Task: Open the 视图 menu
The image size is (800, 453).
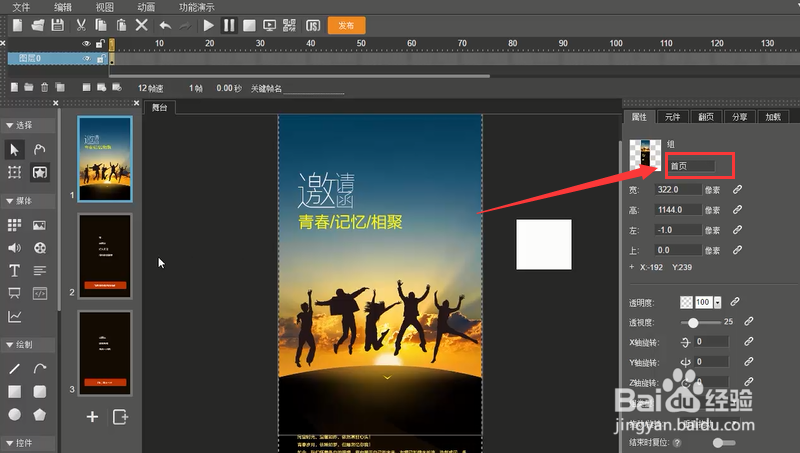Action: 105,7
